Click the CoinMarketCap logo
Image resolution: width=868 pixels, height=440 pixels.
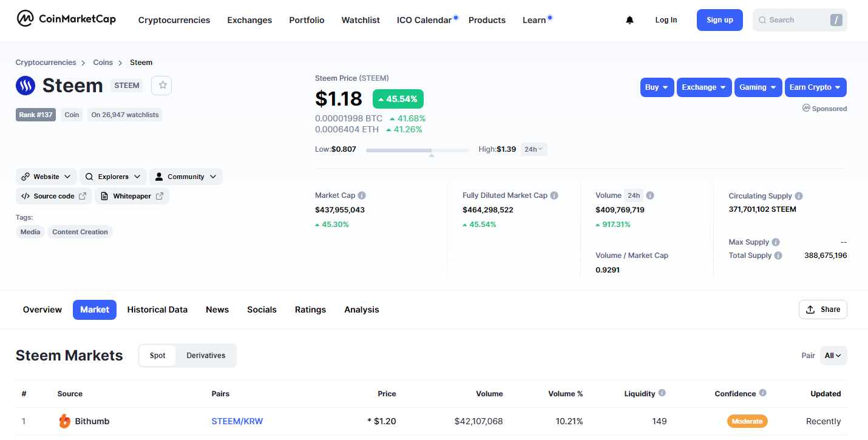[x=66, y=19]
